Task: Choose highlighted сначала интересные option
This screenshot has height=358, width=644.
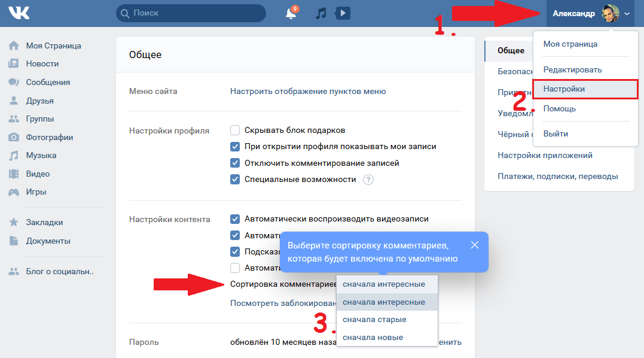Action: [x=387, y=302]
